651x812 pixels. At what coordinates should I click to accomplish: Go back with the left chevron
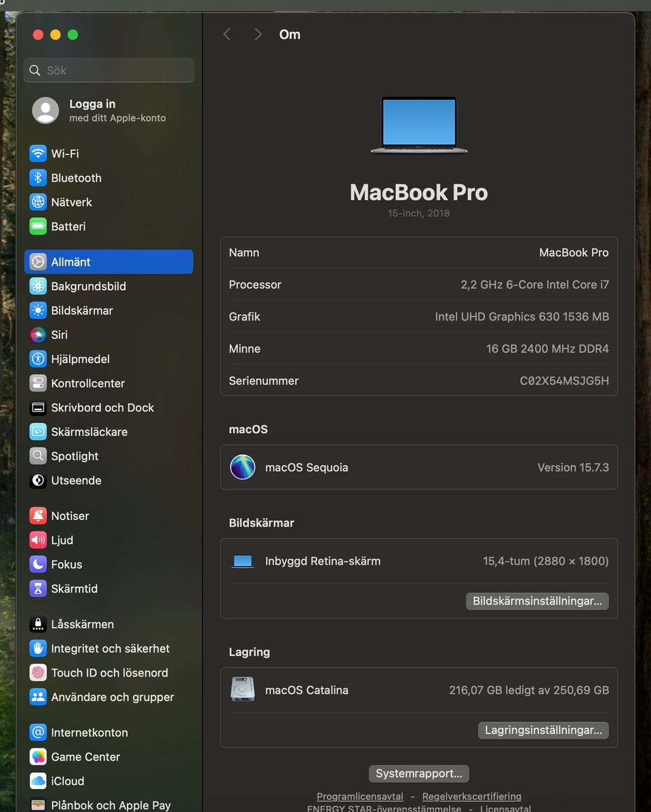pyautogui.click(x=227, y=35)
